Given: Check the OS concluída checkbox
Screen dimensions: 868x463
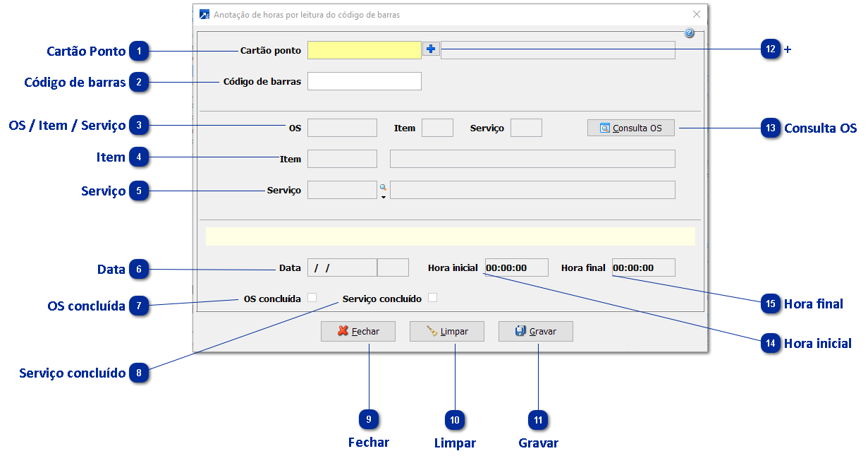Looking at the screenshot, I should [312, 298].
